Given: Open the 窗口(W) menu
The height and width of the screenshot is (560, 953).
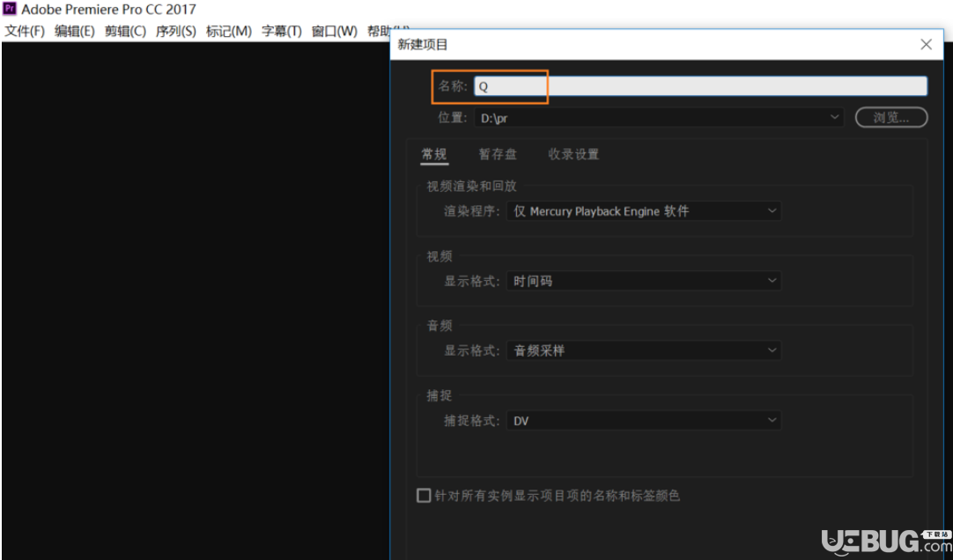Looking at the screenshot, I should pos(335,31).
